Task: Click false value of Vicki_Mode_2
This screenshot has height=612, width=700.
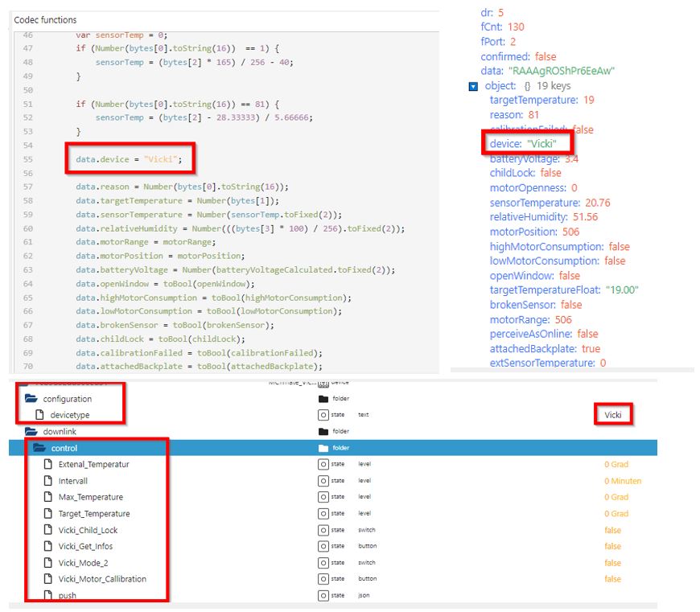Action: [612, 562]
